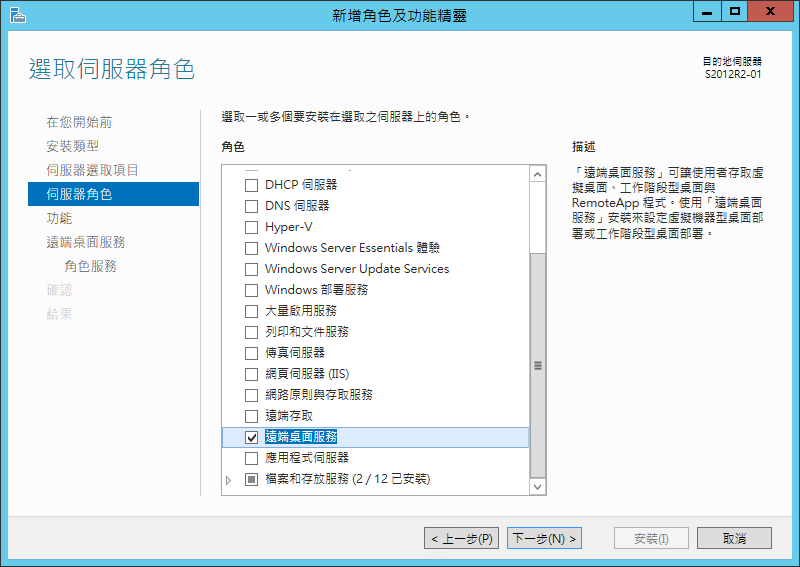Uncheck the 遠端桌面服務 role checkbox
Viewport: 800px width, 567px height.
(251, 437)
